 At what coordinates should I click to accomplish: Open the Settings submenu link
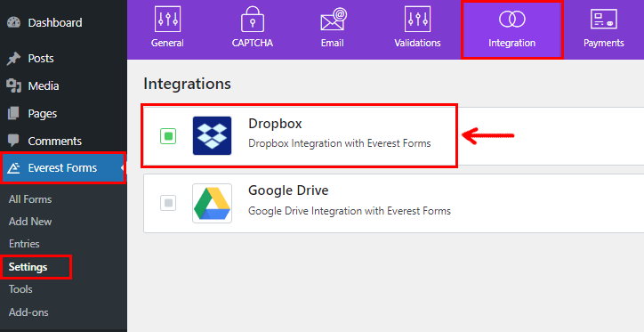point(28,267)
